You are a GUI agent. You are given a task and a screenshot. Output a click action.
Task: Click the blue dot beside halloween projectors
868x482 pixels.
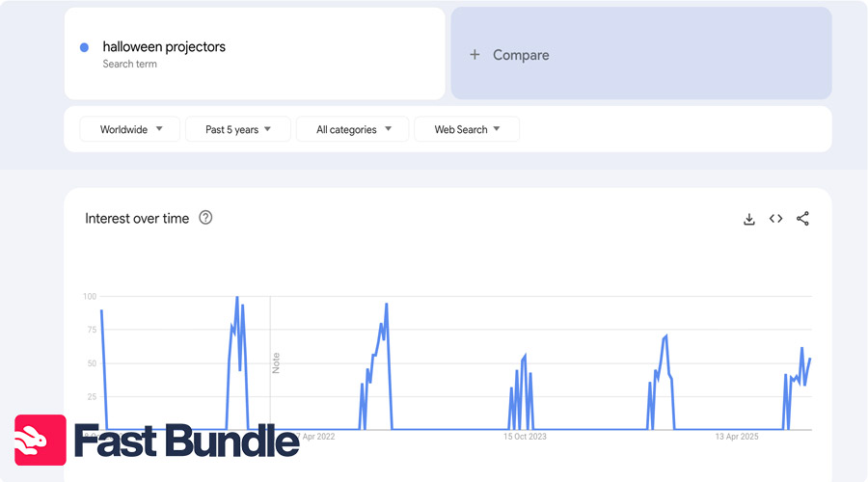84,47
